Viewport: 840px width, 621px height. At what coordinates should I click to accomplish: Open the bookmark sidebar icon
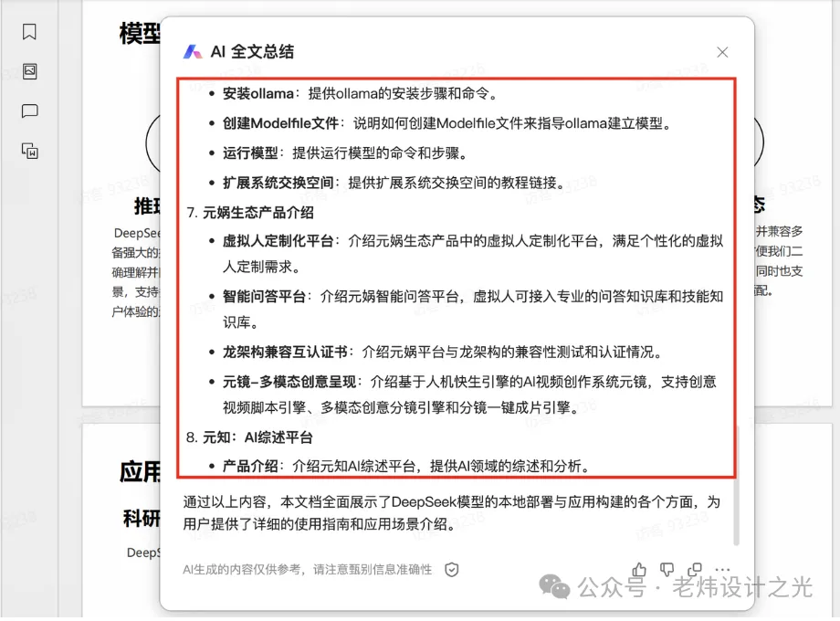29,32
